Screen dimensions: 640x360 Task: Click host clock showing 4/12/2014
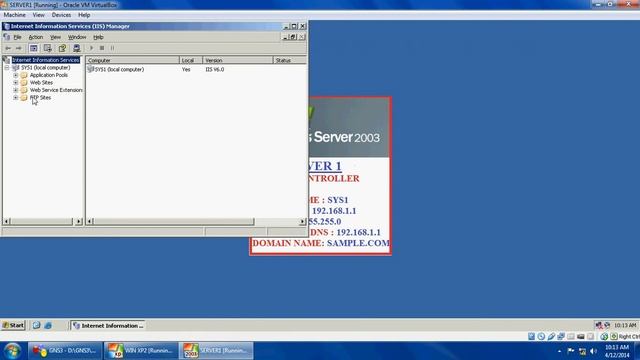pyautogui.click(x=617, y=351)
